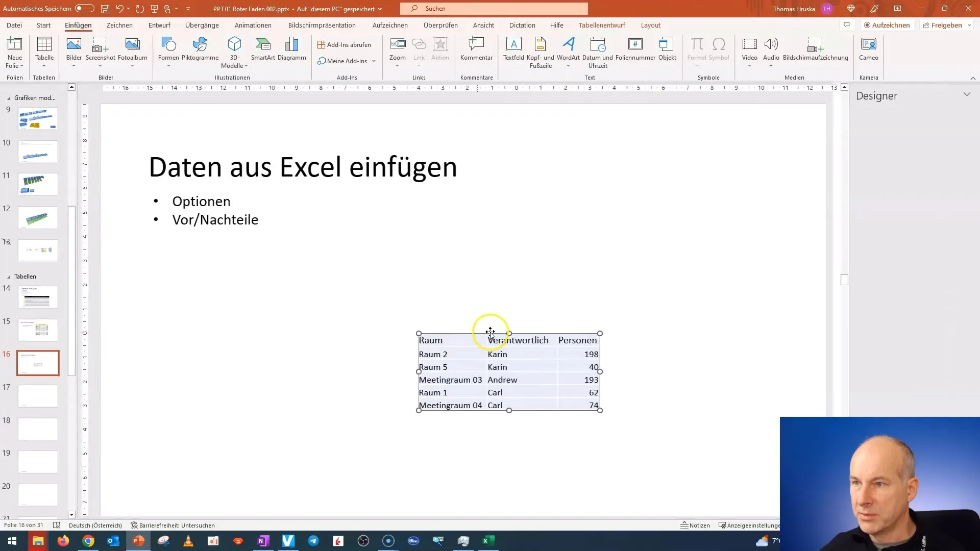Select slide 14 thumbnail
Image resolution: width=980 pixels, height=551 pixels.
(38, 297)
